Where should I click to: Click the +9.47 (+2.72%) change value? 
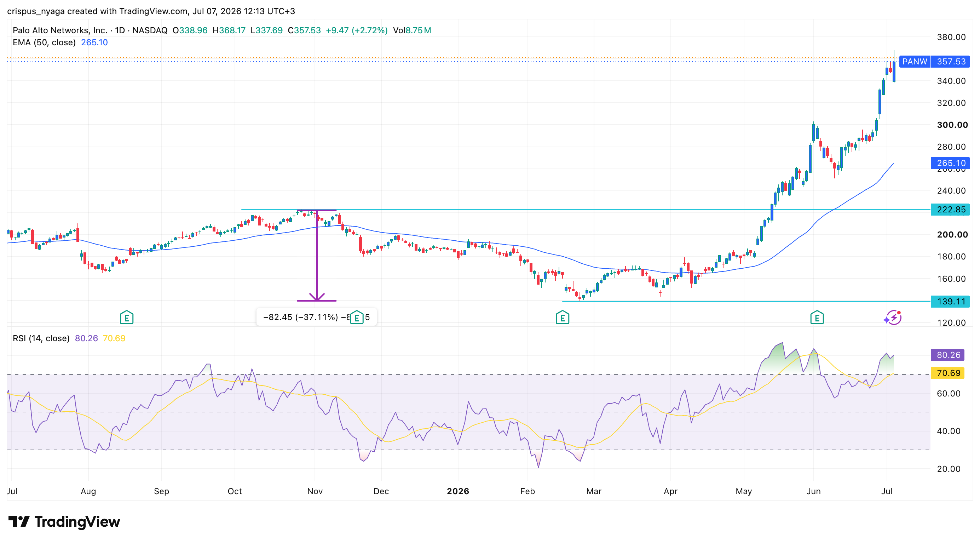pos(357,30)
